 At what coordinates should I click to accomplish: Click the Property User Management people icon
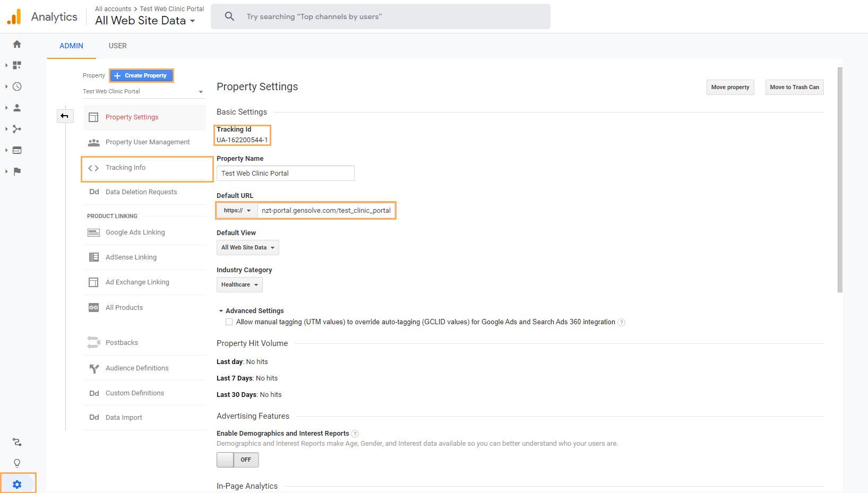pyautogui.click(x=93, y=142)
